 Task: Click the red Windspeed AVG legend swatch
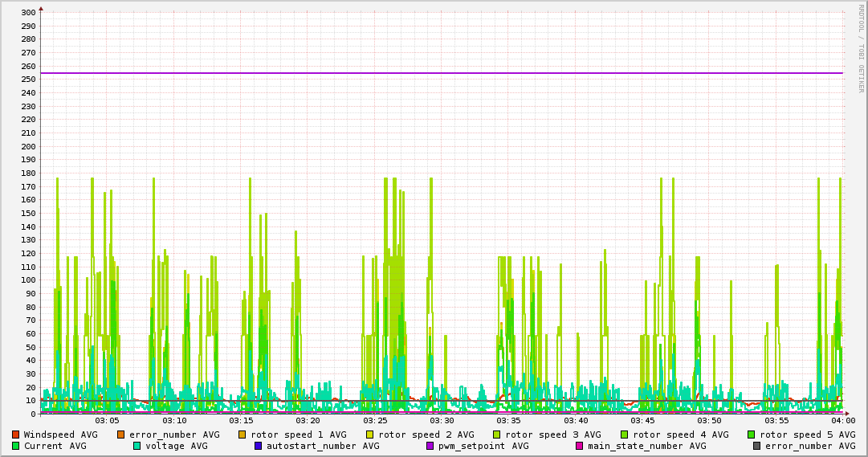click(15, 435)
